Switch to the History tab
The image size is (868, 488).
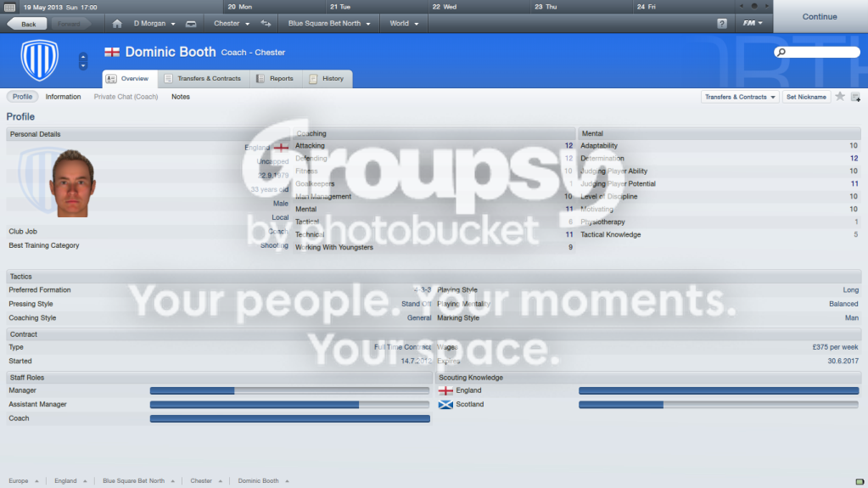[x=328, y=79]
